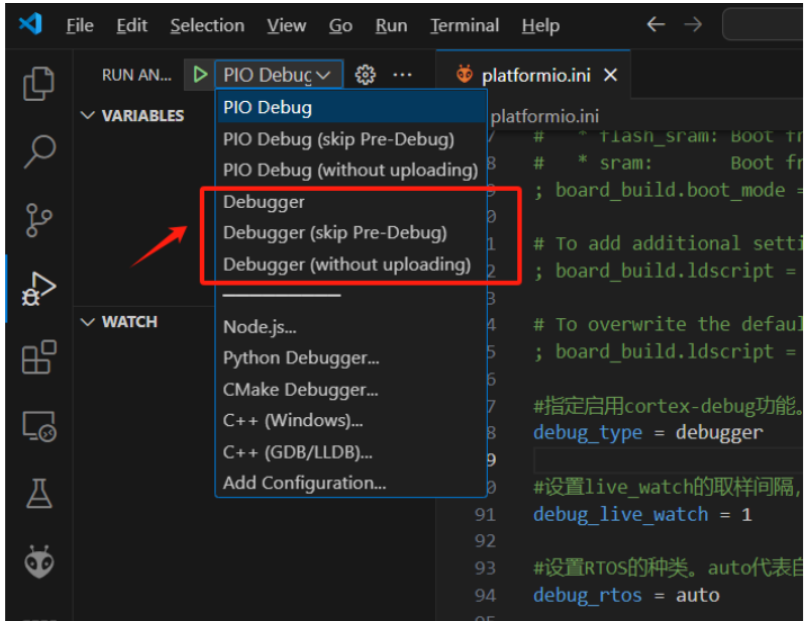Click the VS Code logo icon
The height and width of the screenshot is (621, 805).
tap(30, 24)
